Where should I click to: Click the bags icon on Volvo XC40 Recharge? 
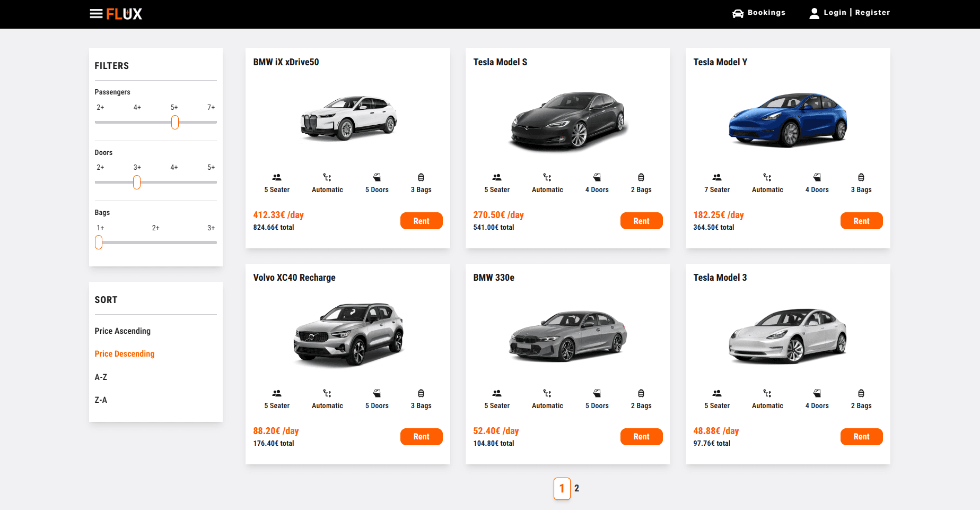click(421, 393)
